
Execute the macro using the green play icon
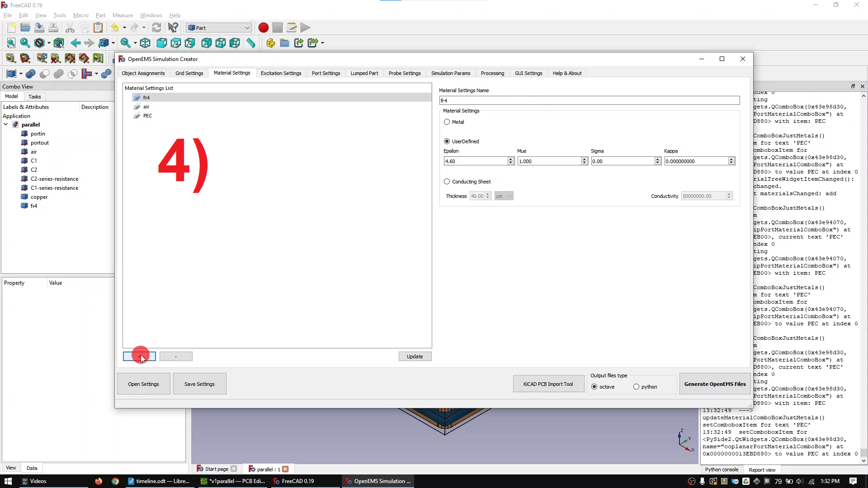click(x=306, y=28)
